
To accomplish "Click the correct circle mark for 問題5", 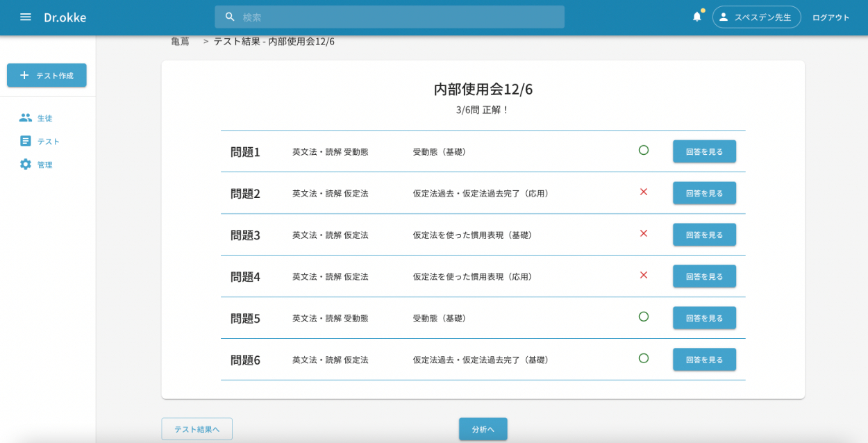I will (x=644, y=317).
